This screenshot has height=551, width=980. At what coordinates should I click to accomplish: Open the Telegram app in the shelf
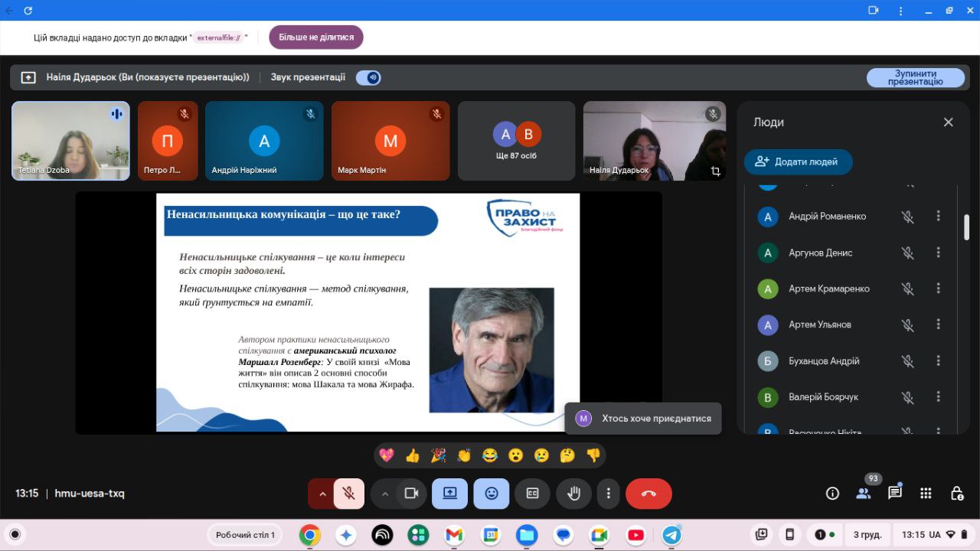coord(671,535)
